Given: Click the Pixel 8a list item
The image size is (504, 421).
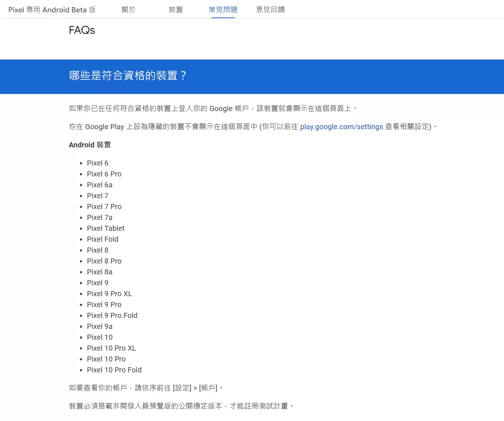Looking at the screenshot, I should click(99, 272).
